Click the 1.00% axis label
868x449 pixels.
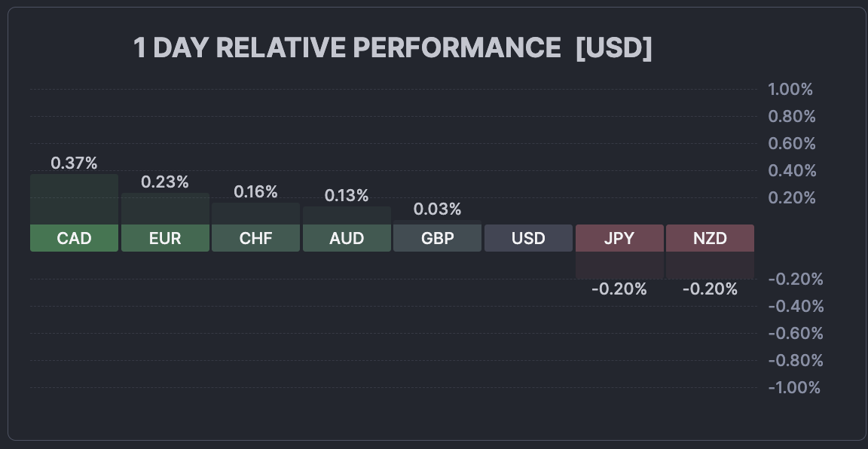tap(790, 90)
